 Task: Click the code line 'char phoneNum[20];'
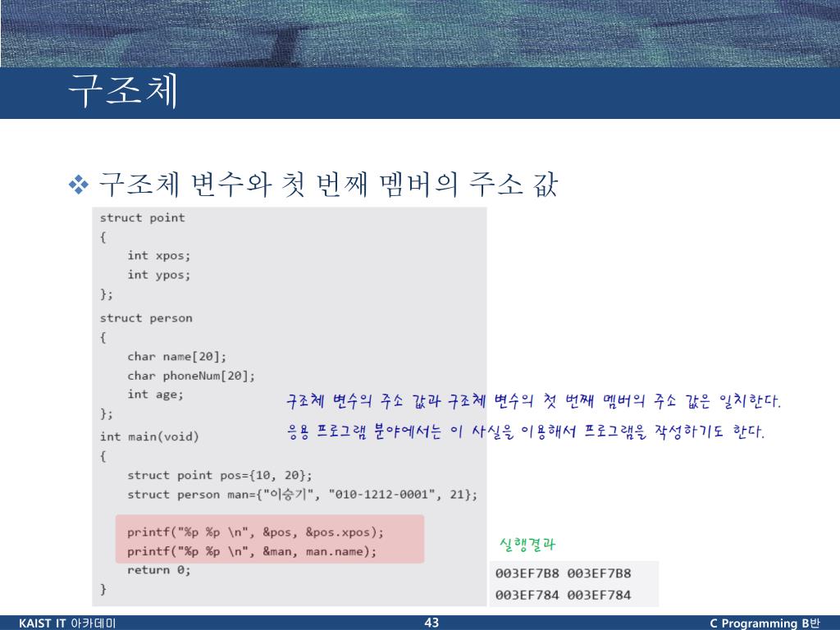click(190, 376)
